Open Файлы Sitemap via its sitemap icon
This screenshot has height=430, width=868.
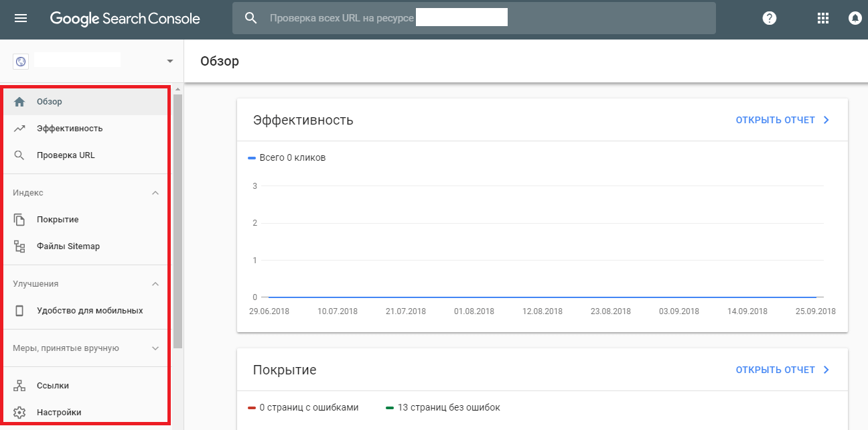coord(19,246)
